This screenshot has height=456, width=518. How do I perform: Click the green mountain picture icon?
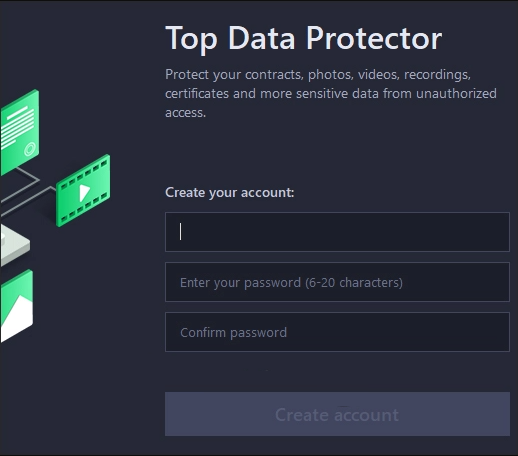16,306
